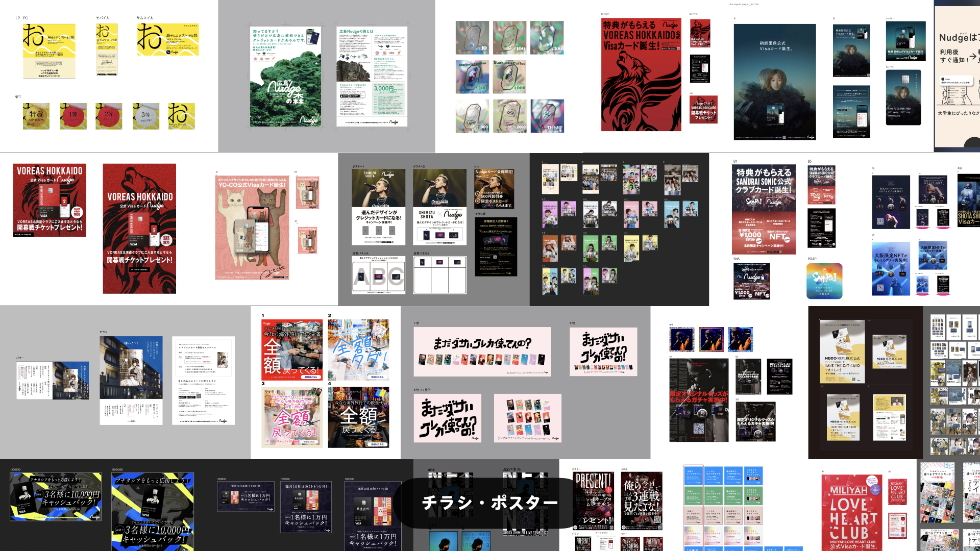Image resolution: width=980 pixels, height=551 pixels.
Task: Select the green 広島 Nudge の森 forest poster
Action: coord(285,77)
